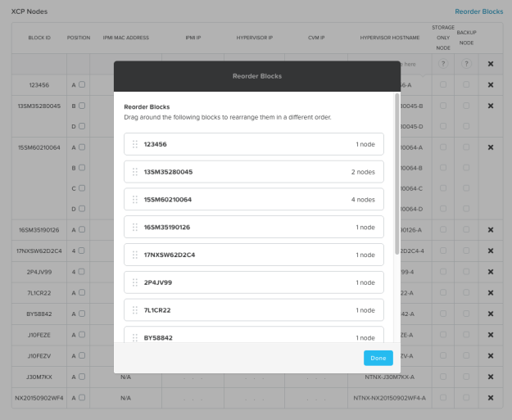
Task: Click drag handle of block 15SM60210064
Action: [x=135, y=200]
